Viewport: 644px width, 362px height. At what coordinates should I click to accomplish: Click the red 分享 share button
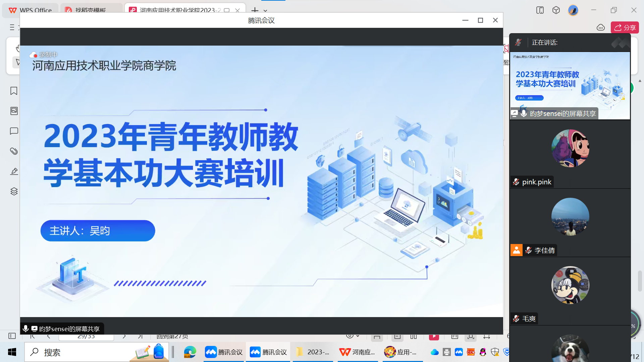625,27
